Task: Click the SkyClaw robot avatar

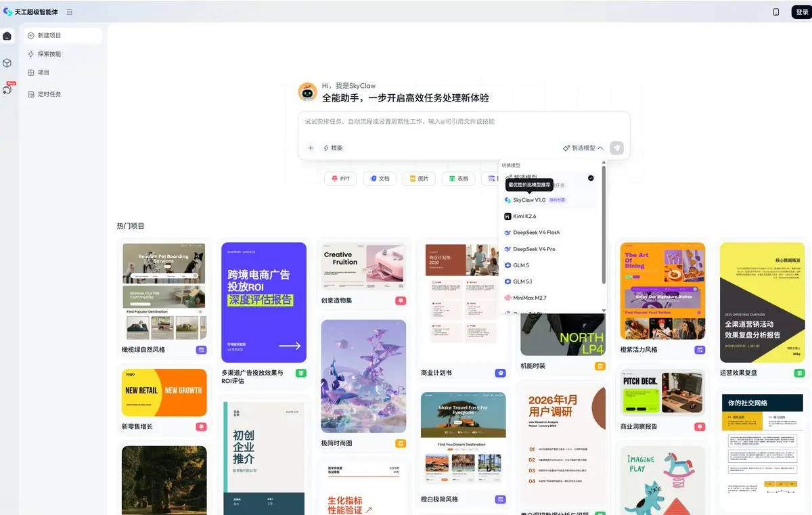Action: [x=308, y=92]
